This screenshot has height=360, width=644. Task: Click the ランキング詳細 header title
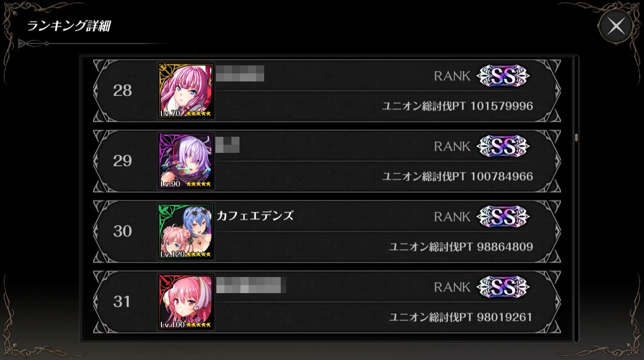point(68,26)
